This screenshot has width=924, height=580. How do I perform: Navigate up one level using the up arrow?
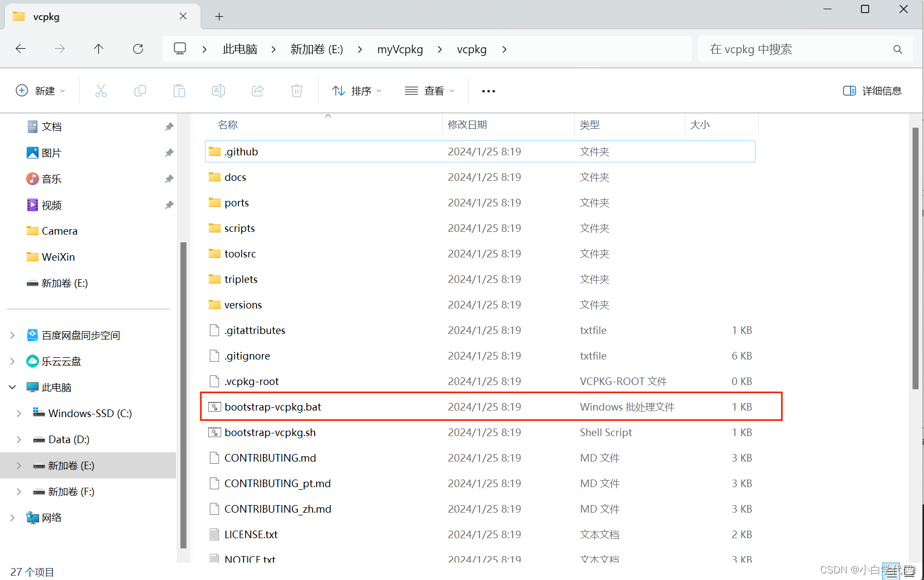[x=98, y=49]
